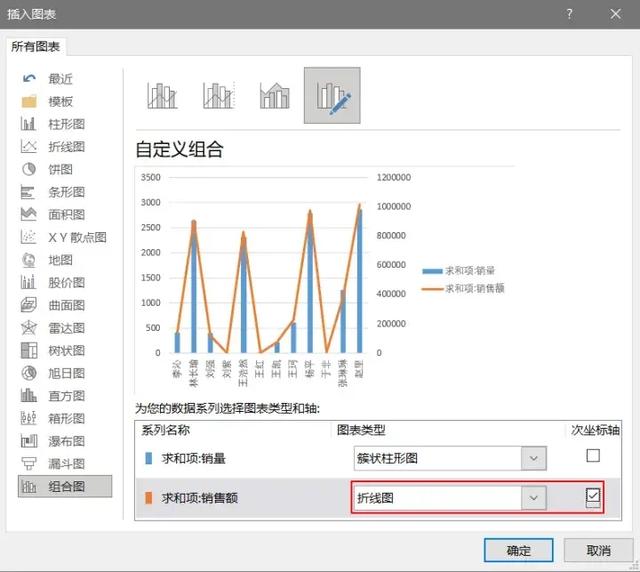Choose the bar chart (条形图) icon
The width and height of the screenshot is (640, 572).
pos(29,191)
